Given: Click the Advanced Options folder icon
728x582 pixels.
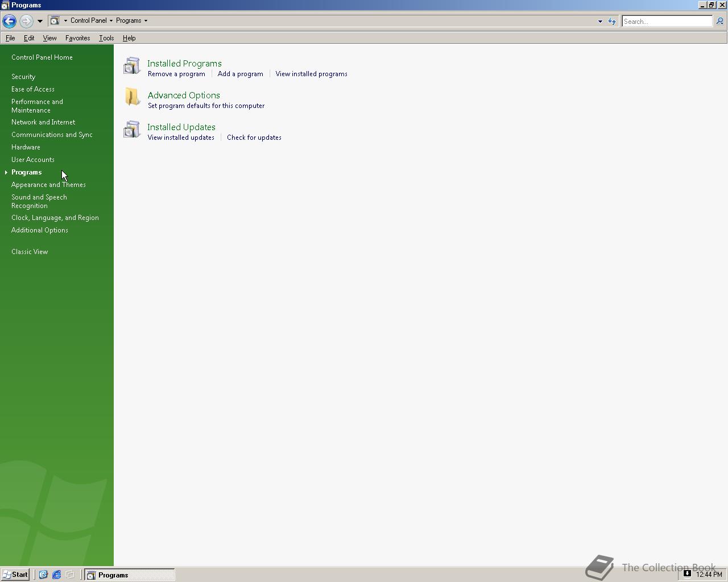Looking at the screenshot, I should coord(132,97).
